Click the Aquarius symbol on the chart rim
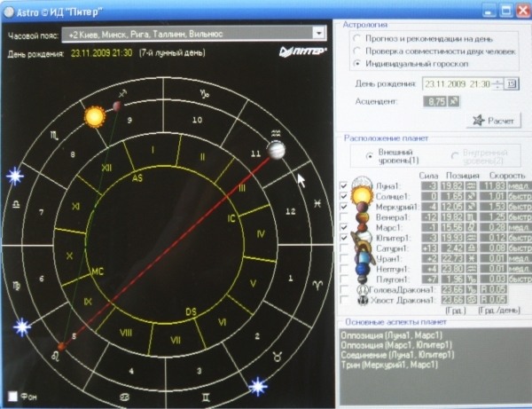 [276, 134]
